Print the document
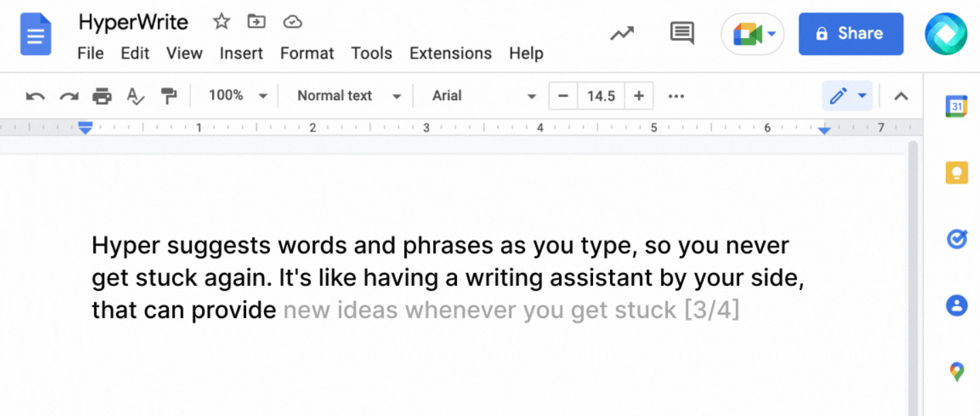 (102, 96)
